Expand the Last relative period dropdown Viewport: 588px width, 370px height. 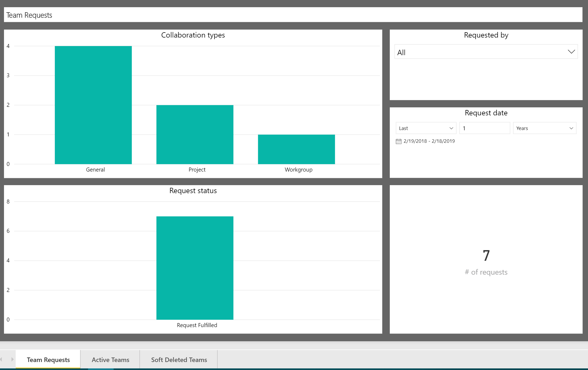click(x=426, y=128)
